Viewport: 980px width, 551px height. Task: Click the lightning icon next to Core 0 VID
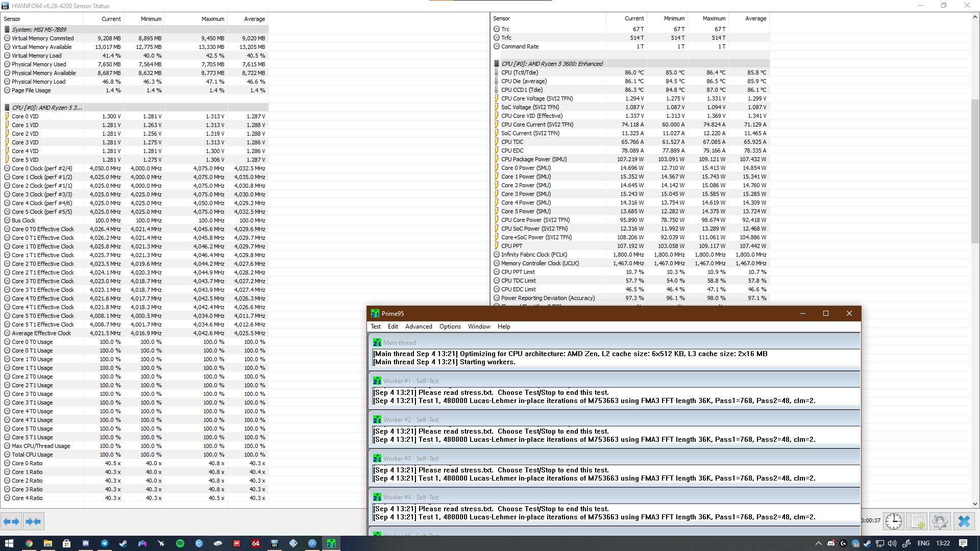[x=7, y=116]
